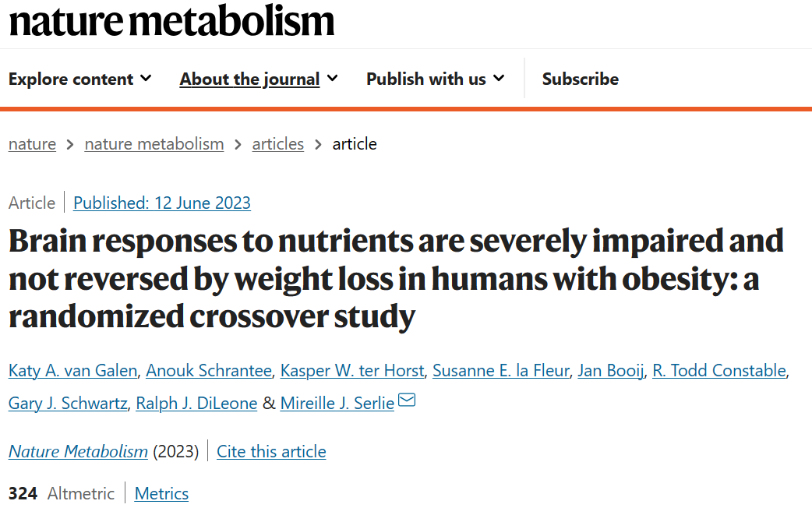Open the Metrics link
812x508 pixels.
pos(161,493)
